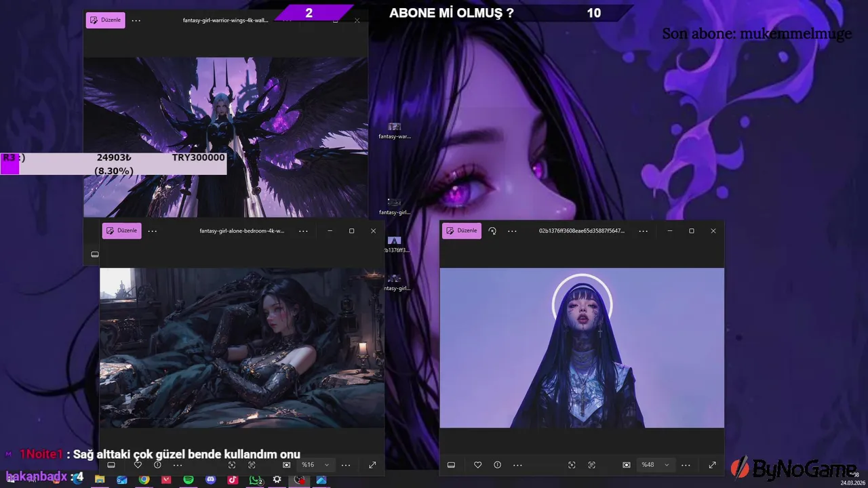Image resolution: width=868 pixels, height=488 pixels.
Task: Click the filmstrip icon left of the alone-bedroom window
Action: [95, 254]
